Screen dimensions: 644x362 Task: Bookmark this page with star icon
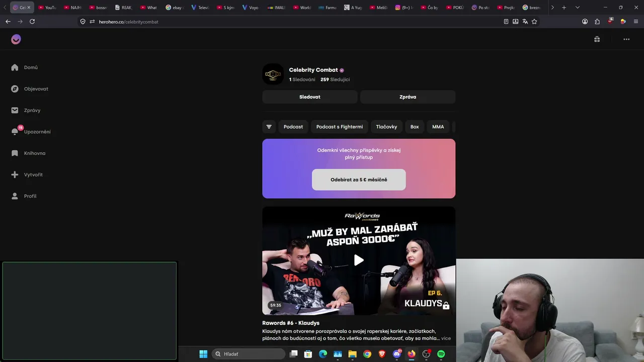(534, 22)
